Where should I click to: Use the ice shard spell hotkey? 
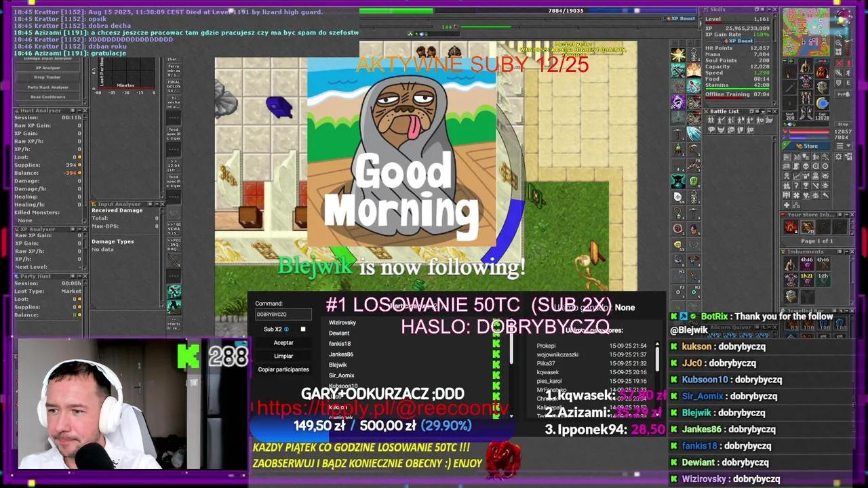tap(694, 133)
